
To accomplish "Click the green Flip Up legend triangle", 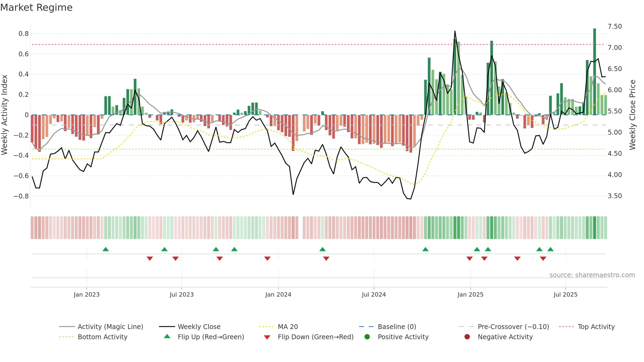I will 167,336.
